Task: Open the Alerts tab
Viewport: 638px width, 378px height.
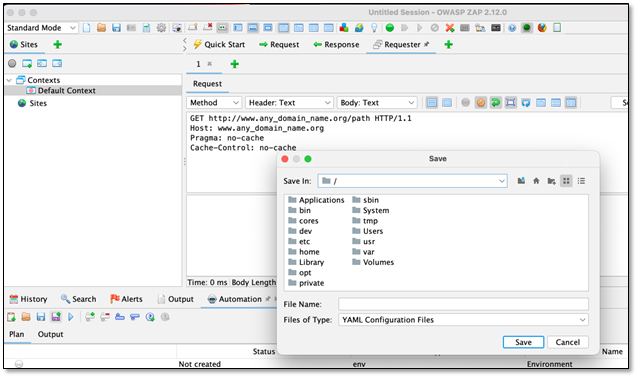Action: coord(127,299)
